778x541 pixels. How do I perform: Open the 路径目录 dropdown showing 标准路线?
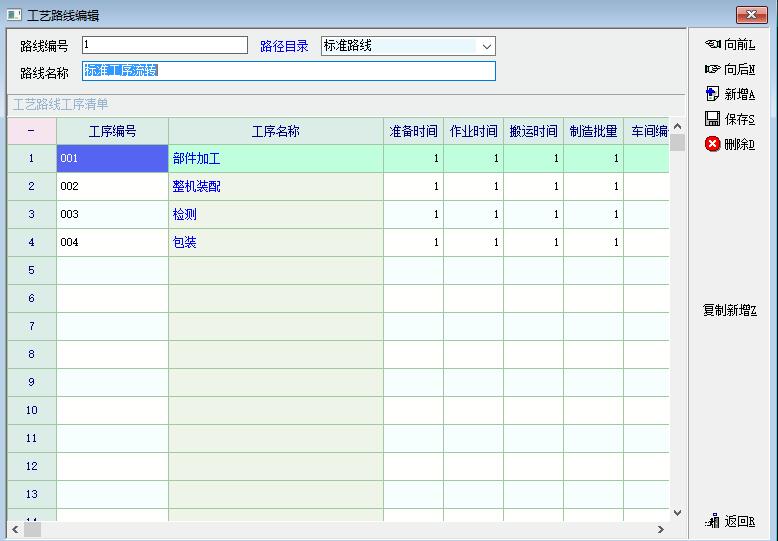click(486, 46)
